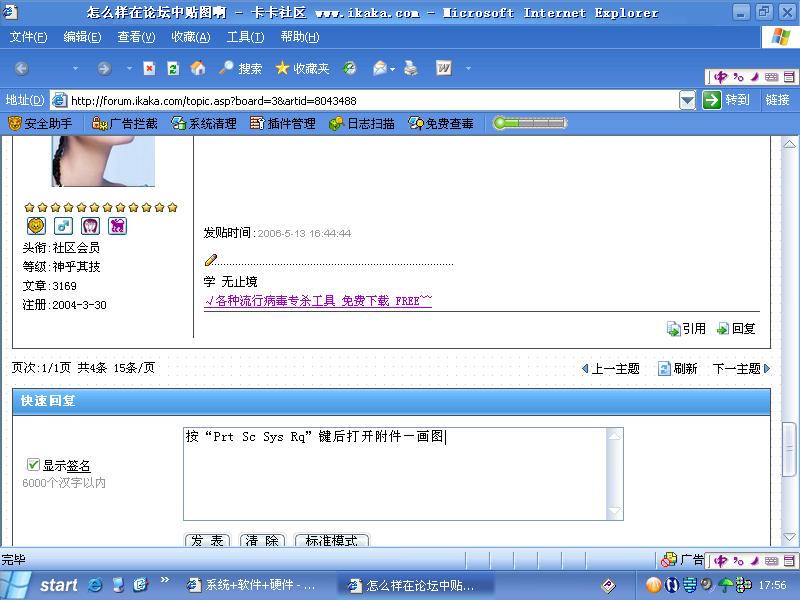Viewport: 800px width, 600px height.
Task: Open 免费查毒 free virus scan
Action: (x=441, y=123)
